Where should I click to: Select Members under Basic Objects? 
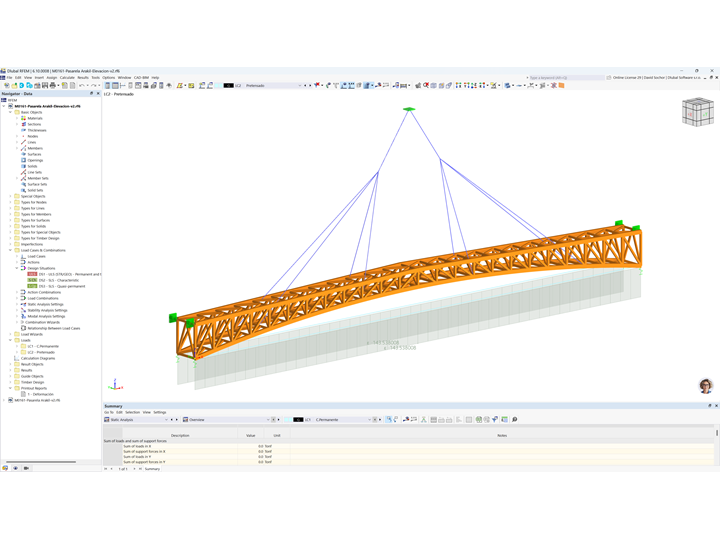[x=35, y=148]
